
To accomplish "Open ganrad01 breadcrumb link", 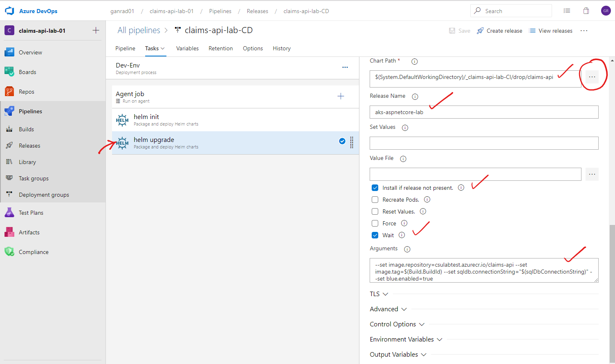I will [x=122, y=11].
